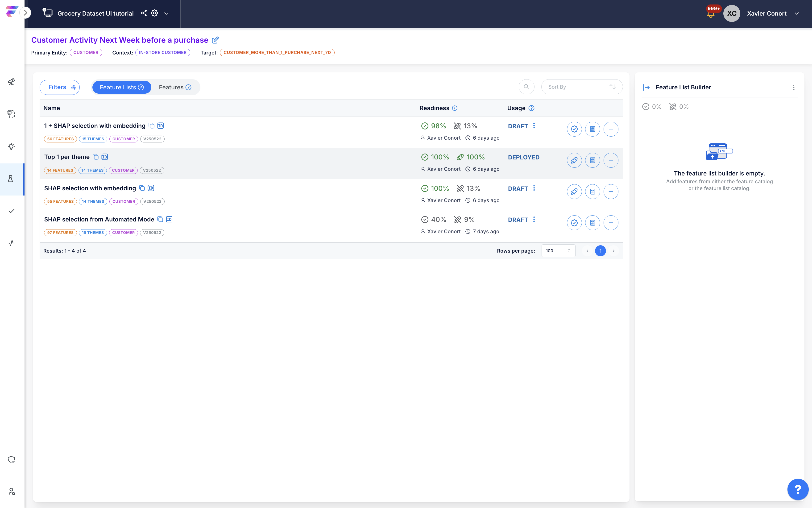The width and height of the screenshot is (812, 508).
Task: Expand the Rows per page selector
Action: pos(558,251)
